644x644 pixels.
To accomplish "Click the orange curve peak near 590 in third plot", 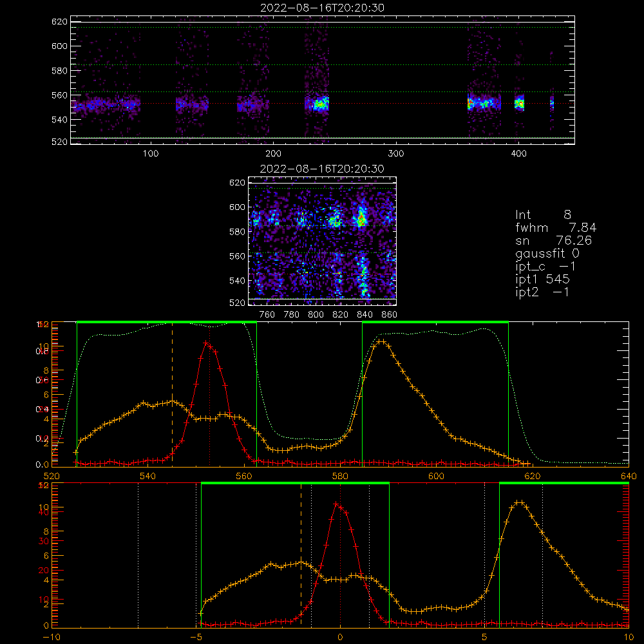I will pos(381,341).
